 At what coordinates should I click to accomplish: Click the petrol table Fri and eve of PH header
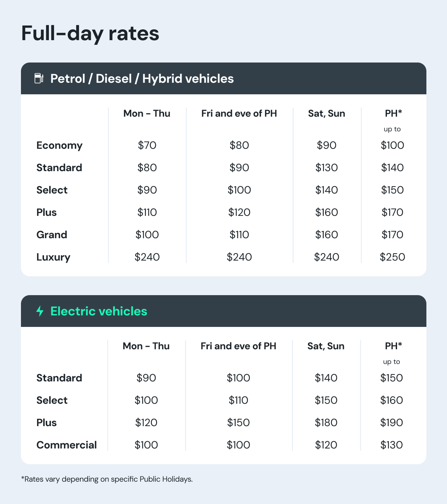(x=239, y=114)
